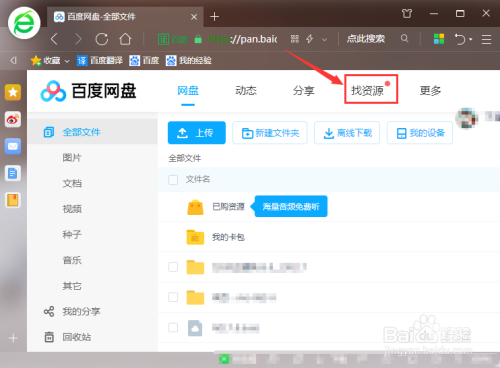Click the 上传 upload button
This screenshot has height=368, width=500.
(x=197, y=133)
